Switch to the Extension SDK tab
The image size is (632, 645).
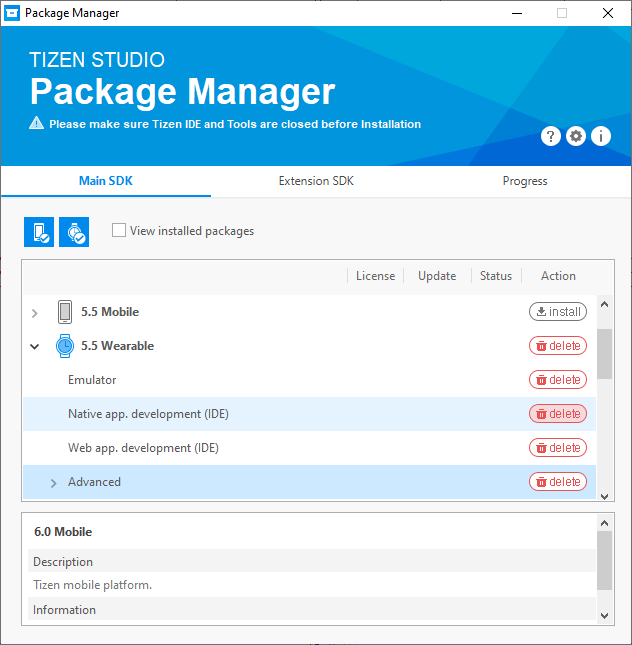(316, 181)
